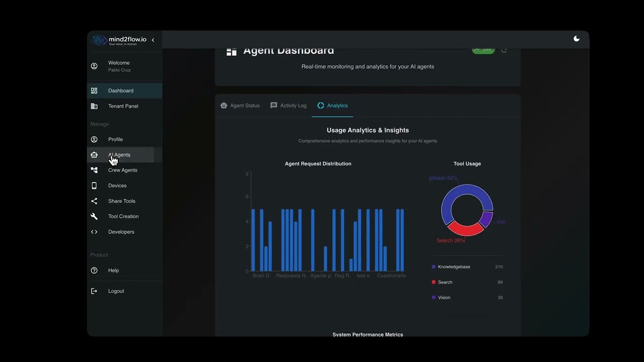The image size is (644, 362).
Task: Click the Crew Agents hierarchy icon
Action: click(x=94, y=170)
